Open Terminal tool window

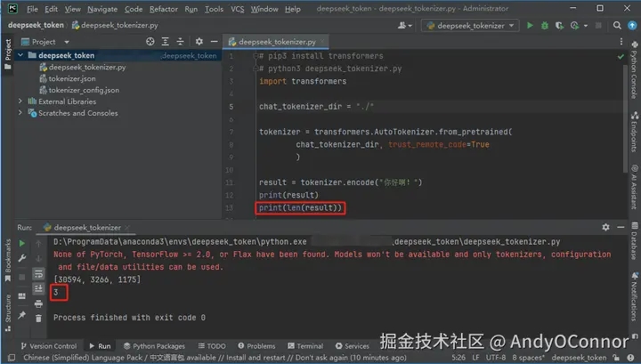[x=305, y=346]
